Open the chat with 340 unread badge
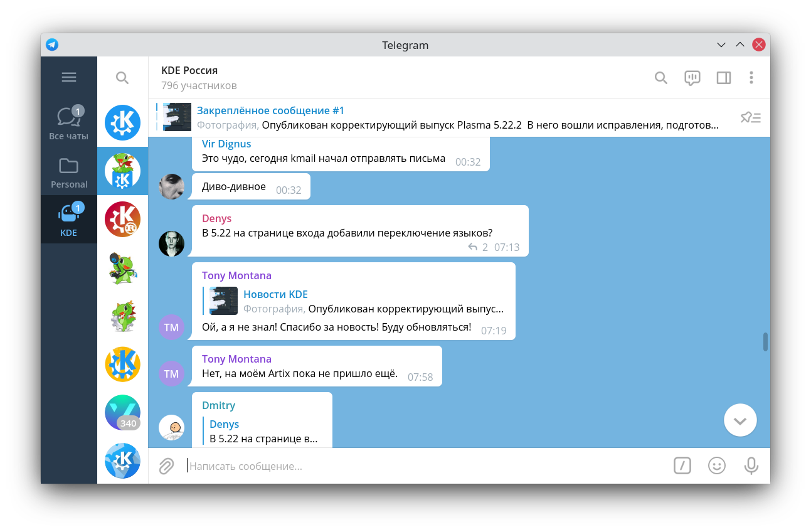 [x=122, y=412]
